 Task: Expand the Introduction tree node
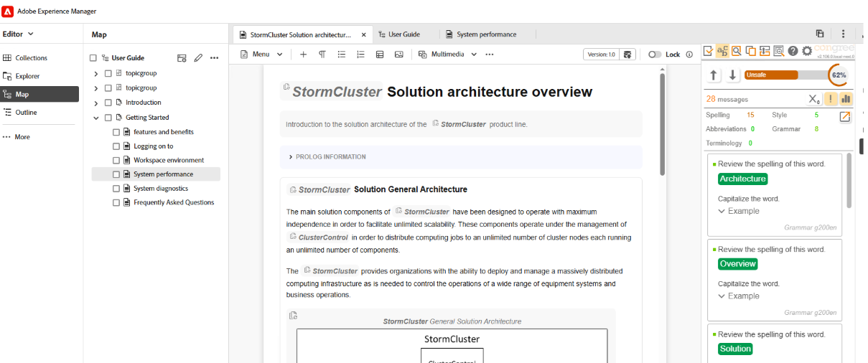click(96, 103)
